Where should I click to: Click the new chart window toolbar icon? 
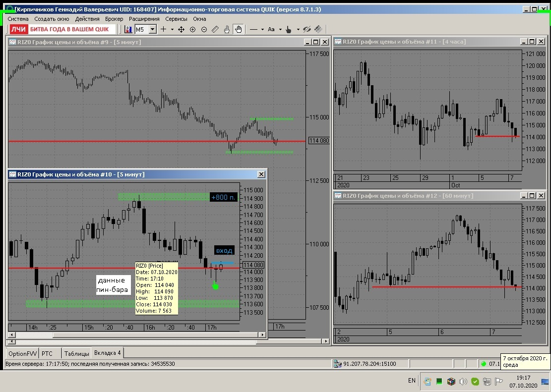pyautogui.click(x=128, y=30)
